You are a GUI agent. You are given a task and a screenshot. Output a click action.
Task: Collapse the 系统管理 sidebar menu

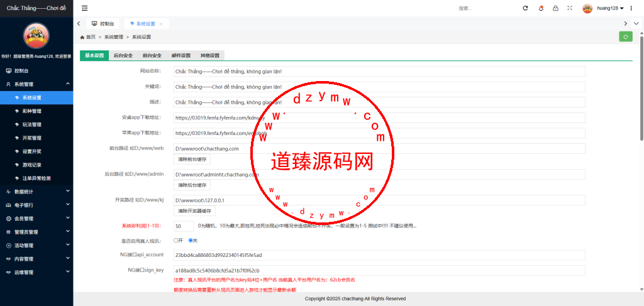point(68,84)
